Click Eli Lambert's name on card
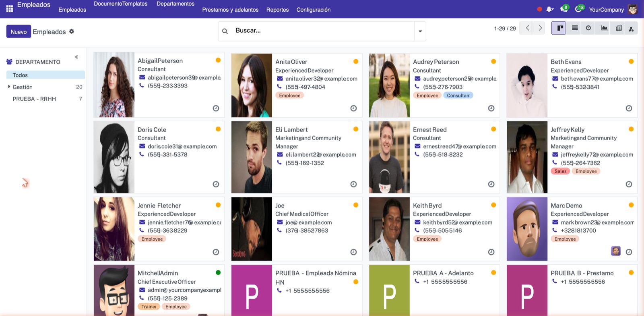This screenshot has width=644, height=316. pyautogui.click(x=291, y=130)
